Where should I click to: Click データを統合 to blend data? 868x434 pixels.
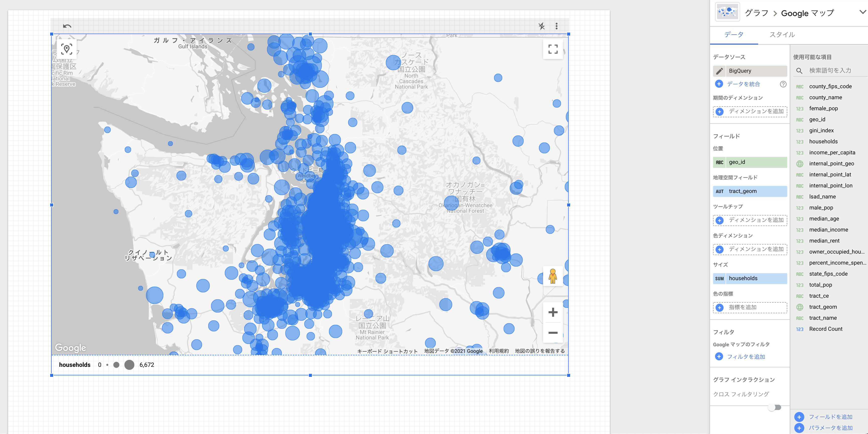742,84
